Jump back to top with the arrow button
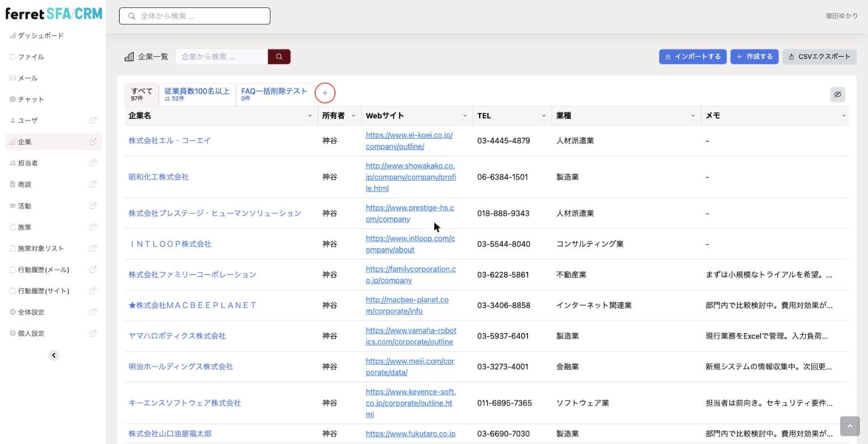Image resolution: width=868 pixels, height=444 pixels. [x=849, y=426]
